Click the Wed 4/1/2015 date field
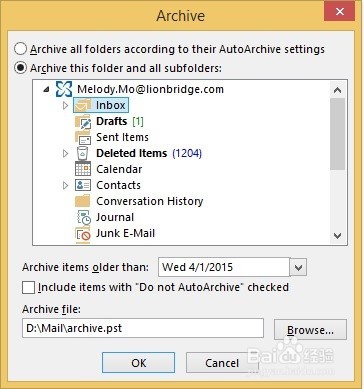 224,267
